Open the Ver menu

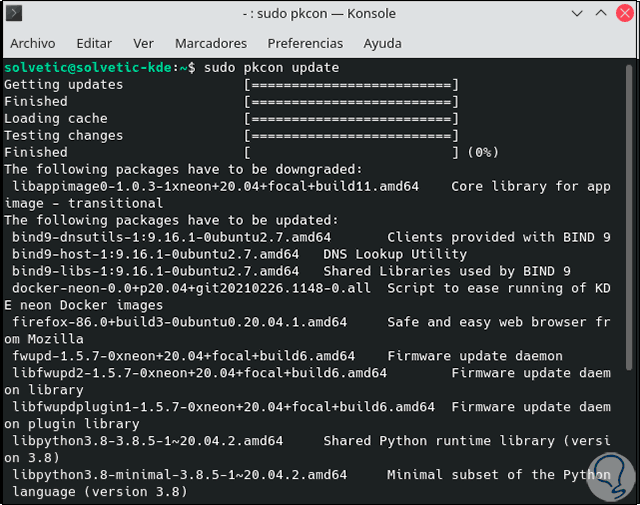click(144, 44)
